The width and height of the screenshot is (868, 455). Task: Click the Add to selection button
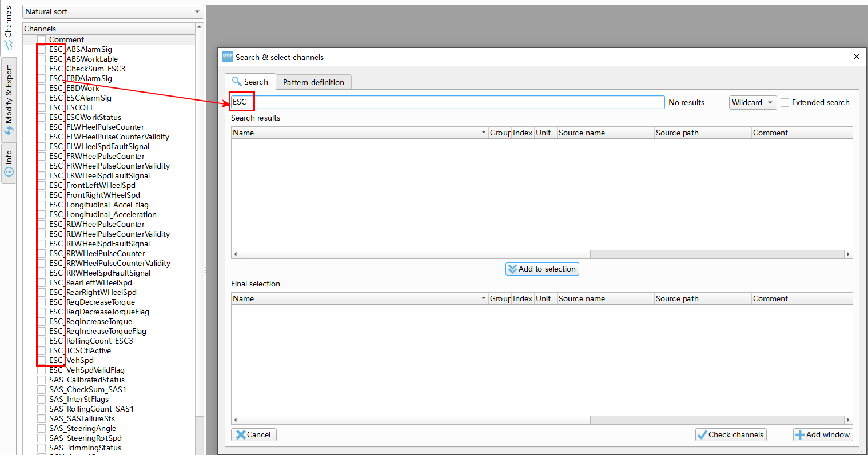point(542,269)
